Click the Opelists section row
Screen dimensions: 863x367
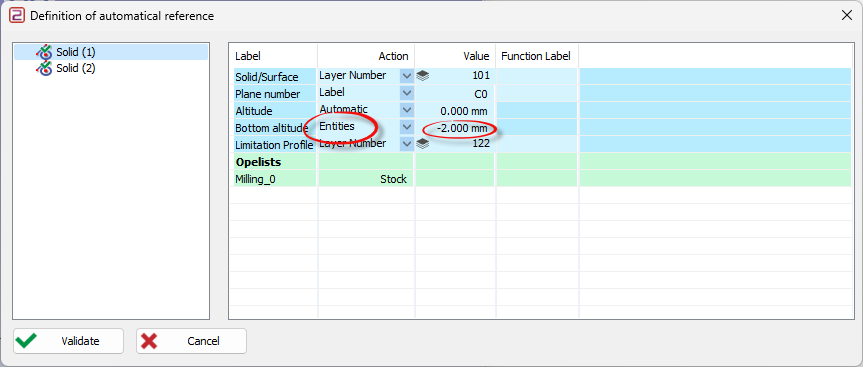pos(542,162)
